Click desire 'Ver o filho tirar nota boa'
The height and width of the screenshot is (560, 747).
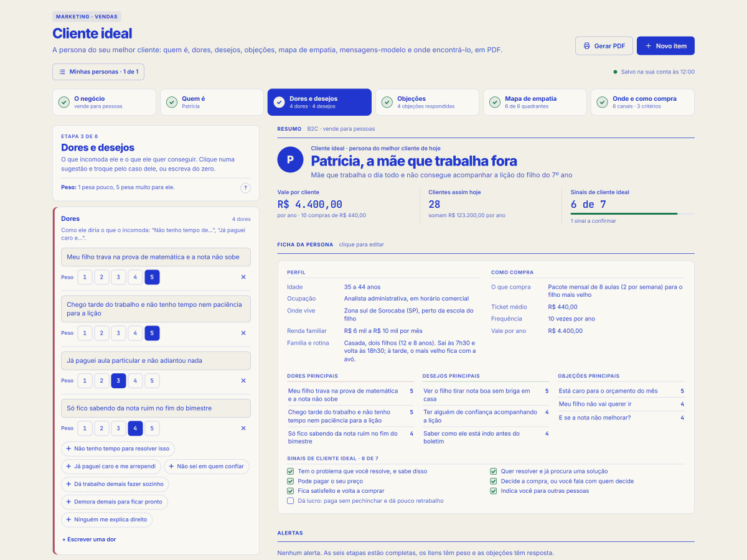tap(477, 395)
